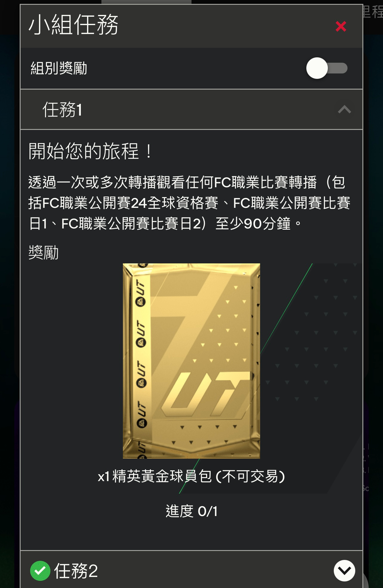The image size is (383, 588).
Task: Click the 獎勵 section label
Action: click(44, 252)
